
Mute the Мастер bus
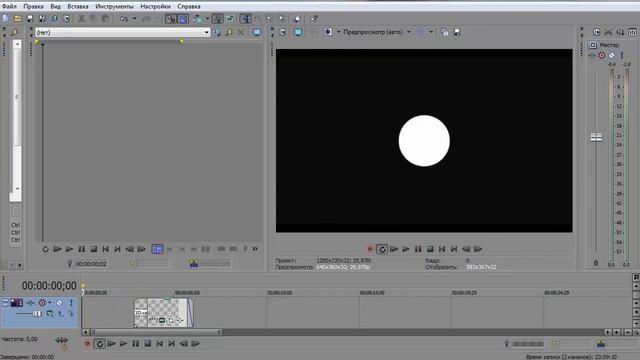(612, 55)
